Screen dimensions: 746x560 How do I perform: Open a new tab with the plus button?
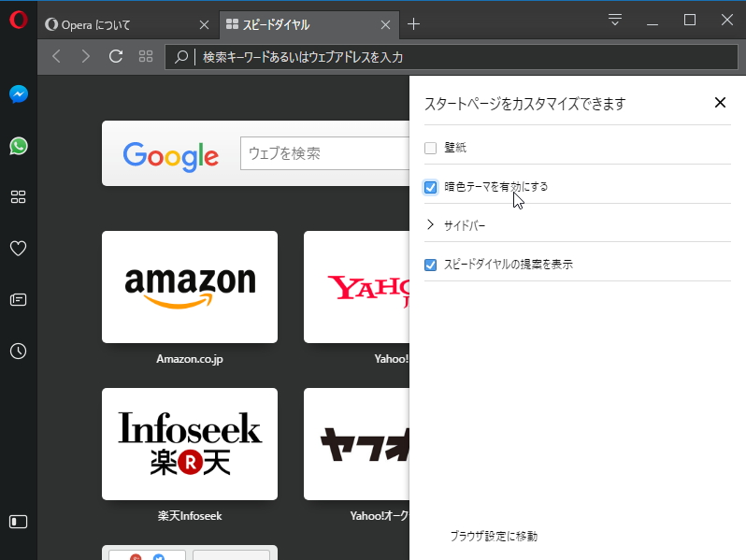click(413, 24)
